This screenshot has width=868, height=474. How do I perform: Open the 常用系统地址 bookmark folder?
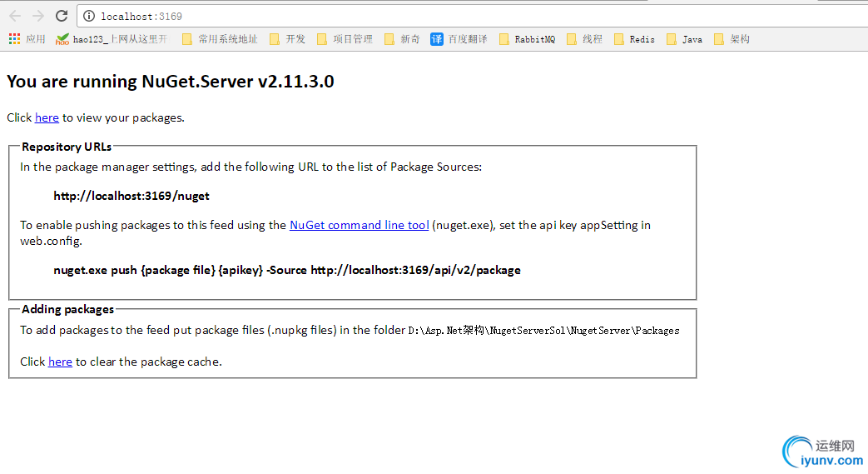pos(220,39)
